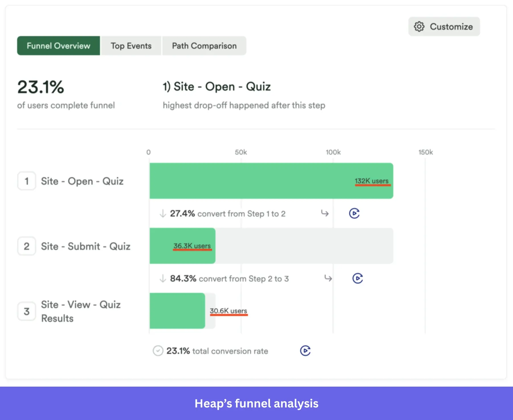513x420 pixels.
Task: Click the Customize button
Action: click(444, 27)
